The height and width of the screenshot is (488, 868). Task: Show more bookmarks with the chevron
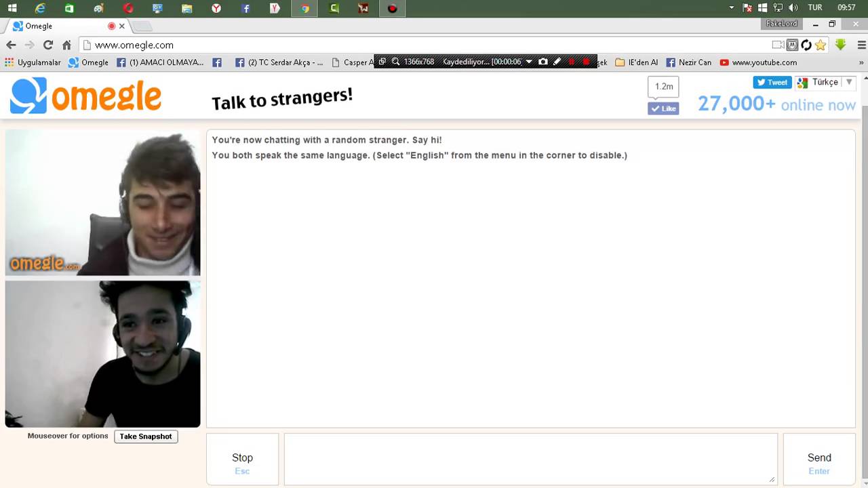[x=861, y=62]
